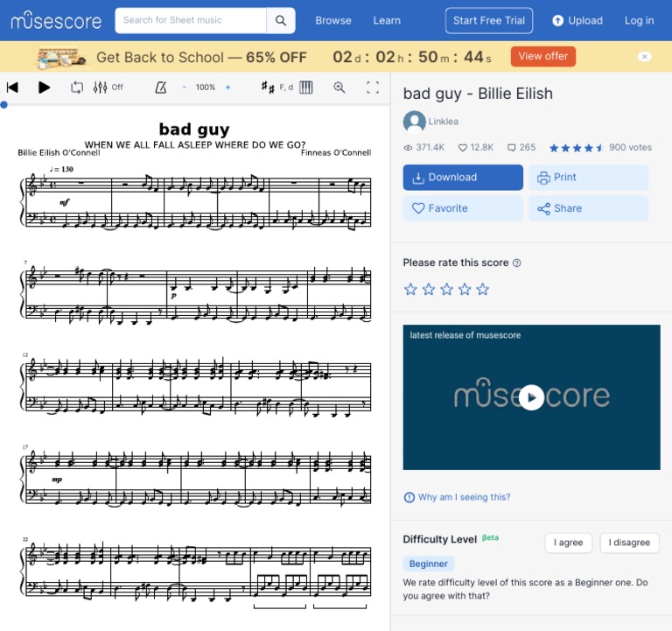The image size is (672, 631).
Task: Click Start Free Trial button
Action: (x=489, y=20)
